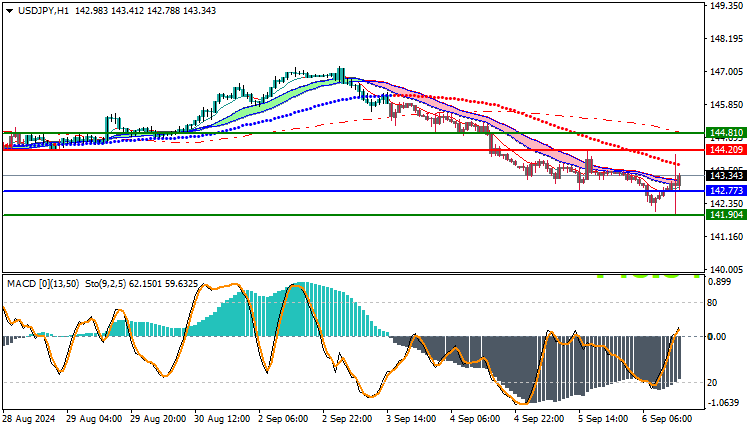Select the black 143.343 current price label

click(726, 176)
